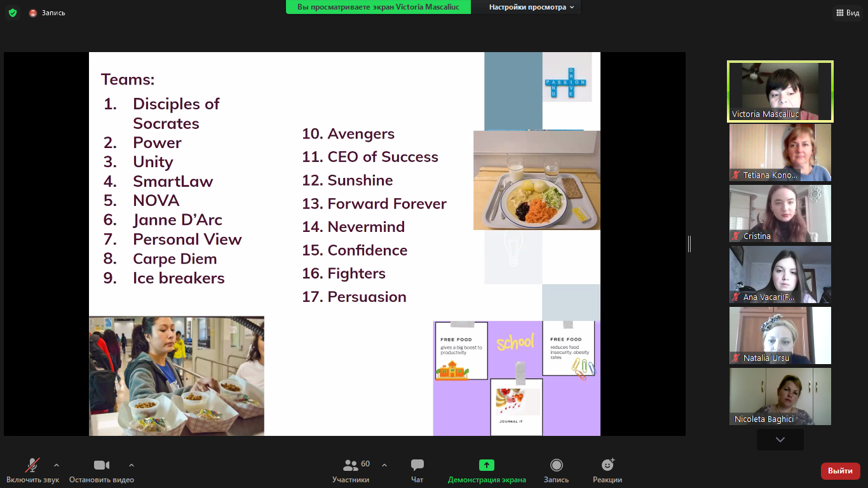Expand audio options arrow beside microphone
This screenshot has width=868, height=488.
tap(57, 464)
